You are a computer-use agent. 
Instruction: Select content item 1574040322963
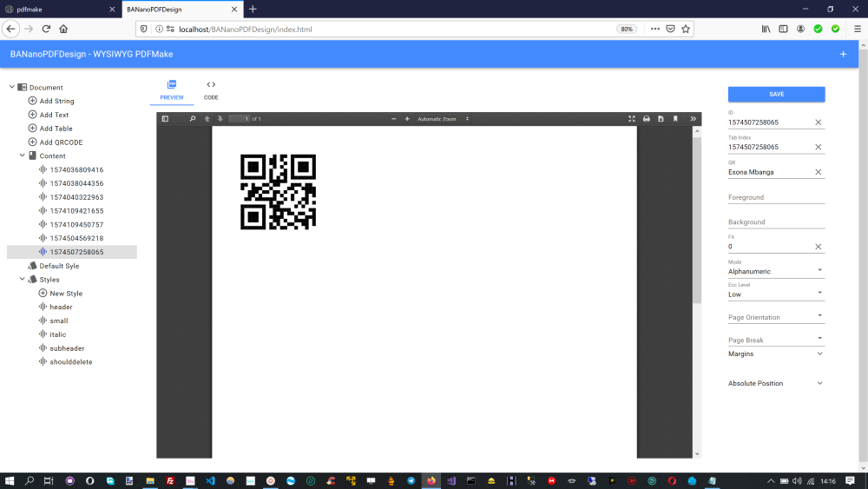click(x=76, y=197)
